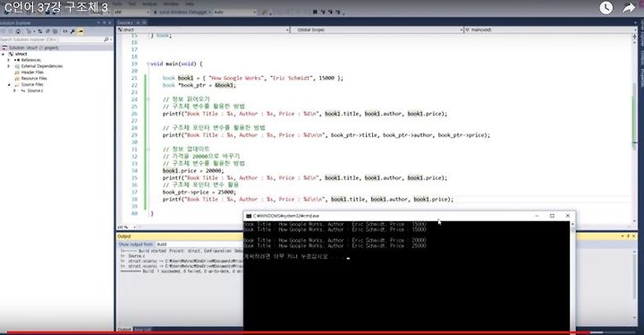Close the Solution Explorer panel

pos(110,22)
